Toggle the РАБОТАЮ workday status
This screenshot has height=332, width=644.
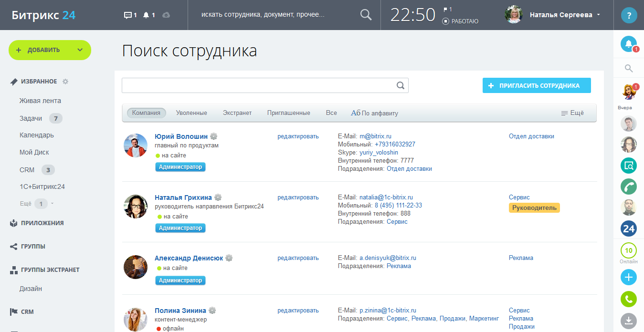pyautogui.click(x=460, y=21)
